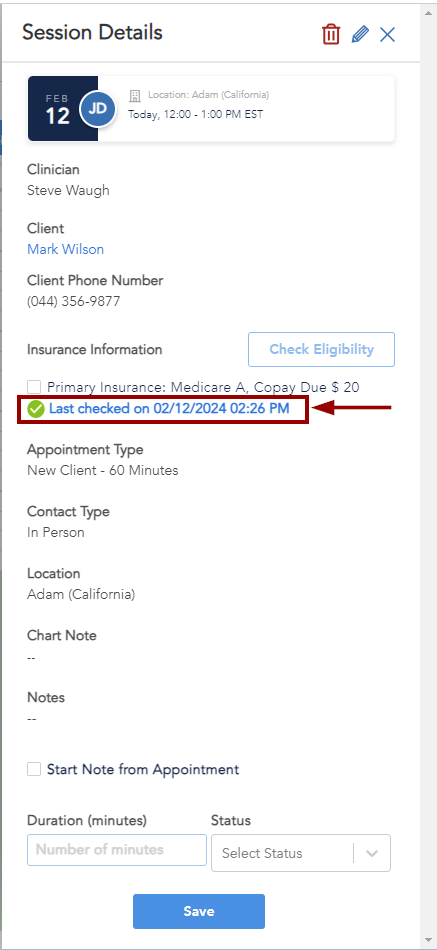Click the scrollbar down arrow

429,940
